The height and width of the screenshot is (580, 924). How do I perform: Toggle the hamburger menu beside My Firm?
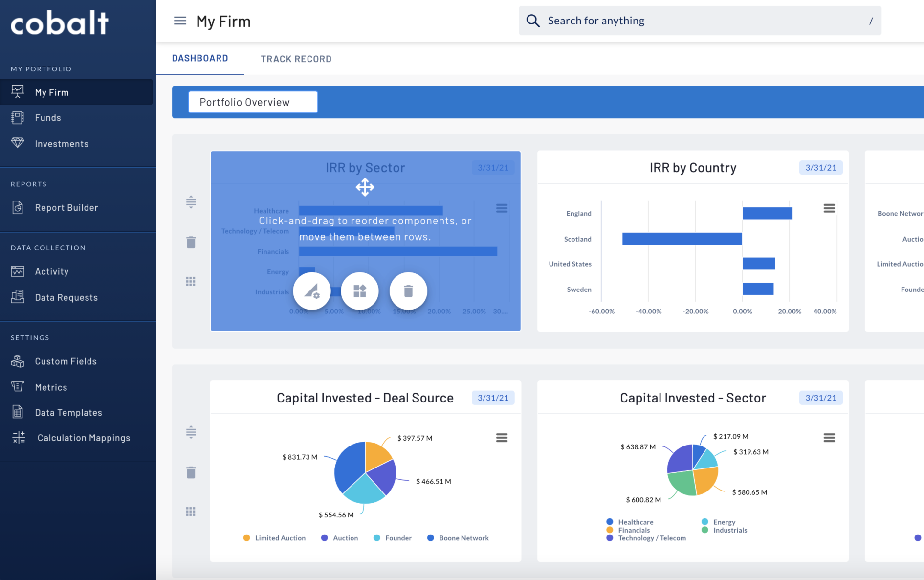click(x=180, y=21)
